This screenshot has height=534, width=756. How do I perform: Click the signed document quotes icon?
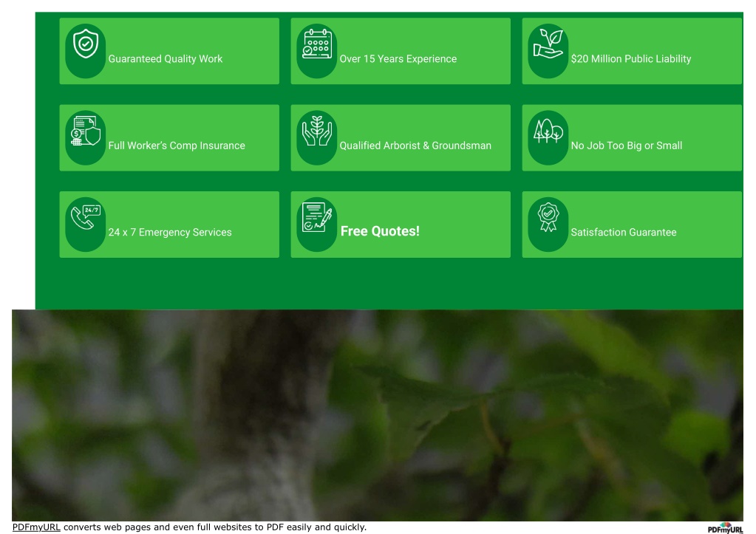pos(317,217)
